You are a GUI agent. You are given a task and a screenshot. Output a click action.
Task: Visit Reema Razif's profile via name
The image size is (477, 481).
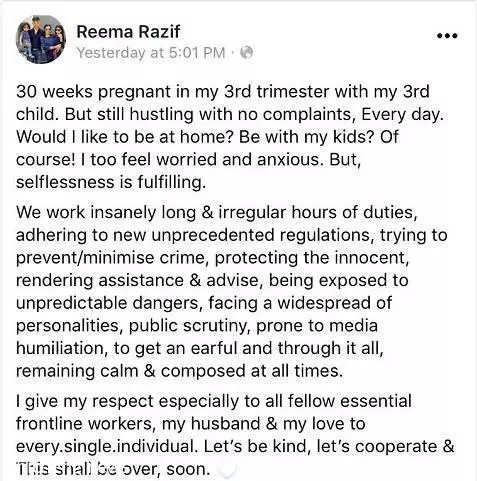[x=128, y=32]
